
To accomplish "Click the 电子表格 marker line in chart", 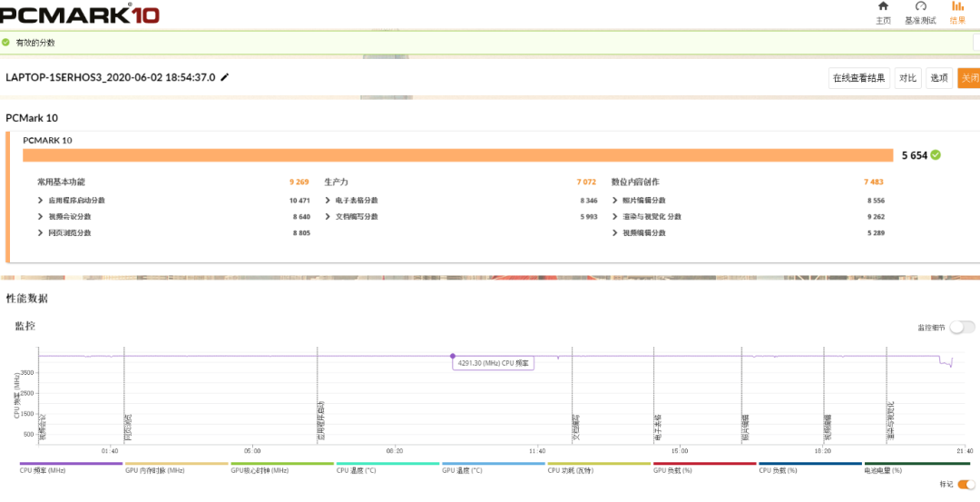I will tap(653, 395).
